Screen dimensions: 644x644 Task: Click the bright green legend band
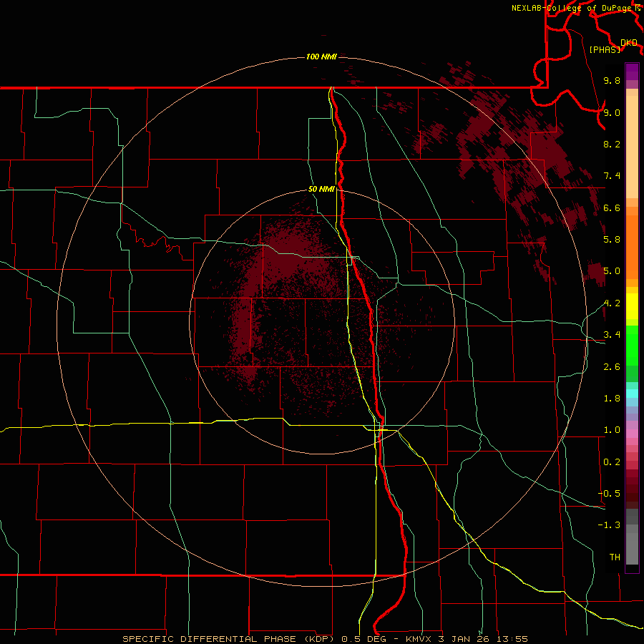pos(632,344)
